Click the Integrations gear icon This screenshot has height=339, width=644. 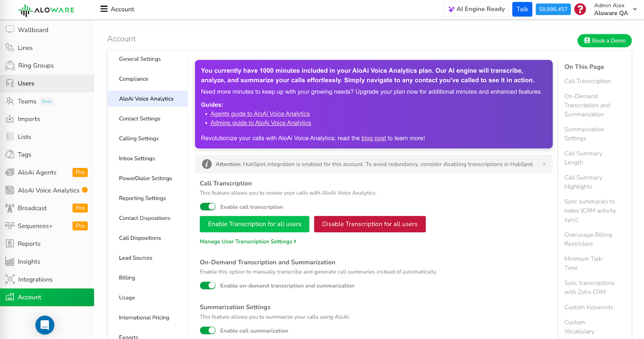click(x=10, y=279)
